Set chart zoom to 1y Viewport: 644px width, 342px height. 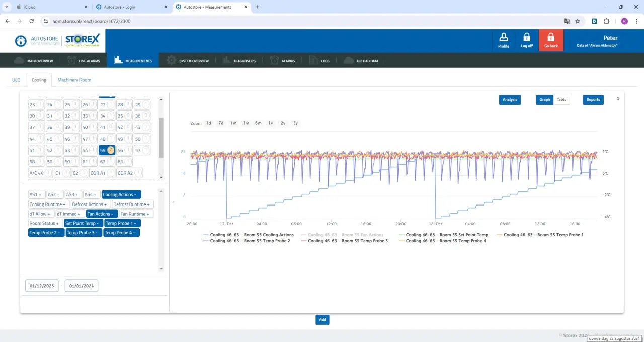point(271,123)
